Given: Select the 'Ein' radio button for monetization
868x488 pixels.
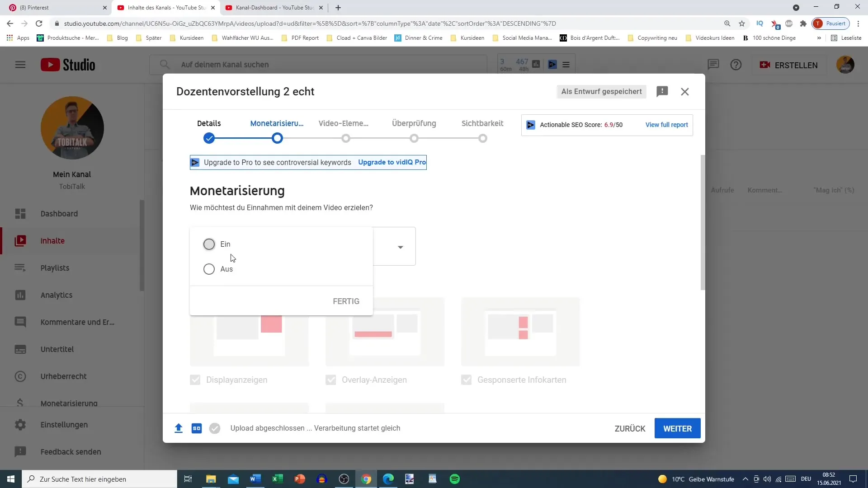Looking at the screenshot, I should [209, 244].
